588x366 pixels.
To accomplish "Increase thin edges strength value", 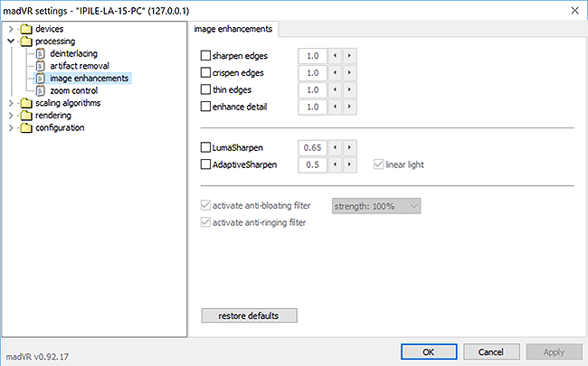I will 349,89.
